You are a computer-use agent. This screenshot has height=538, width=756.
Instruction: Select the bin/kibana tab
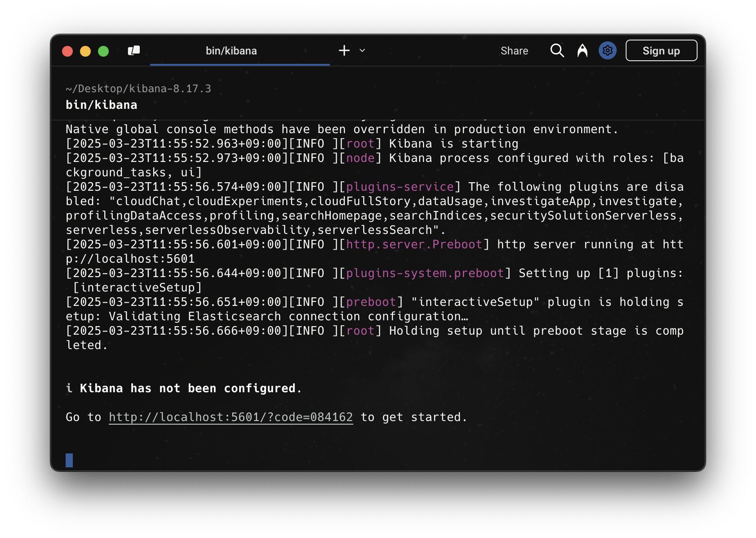point(231,51)
